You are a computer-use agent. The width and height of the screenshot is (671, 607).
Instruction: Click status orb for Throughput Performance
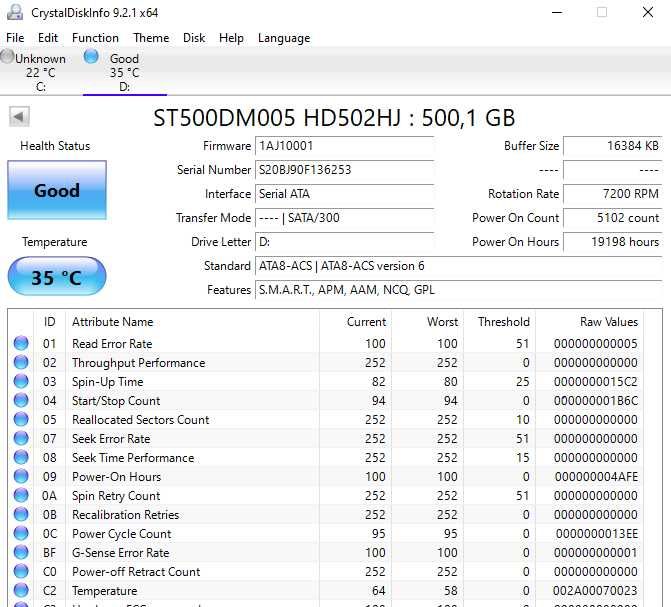(x=21, y=362)
